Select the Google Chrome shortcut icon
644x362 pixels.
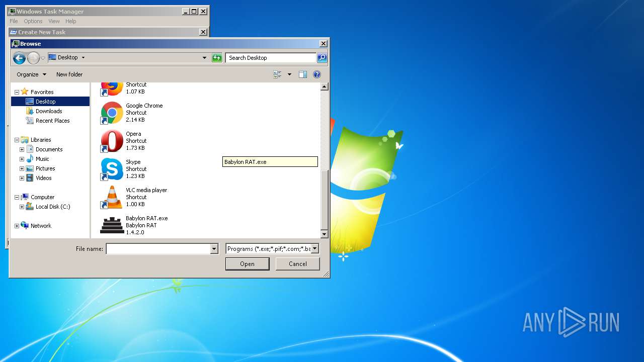point(112,113)
